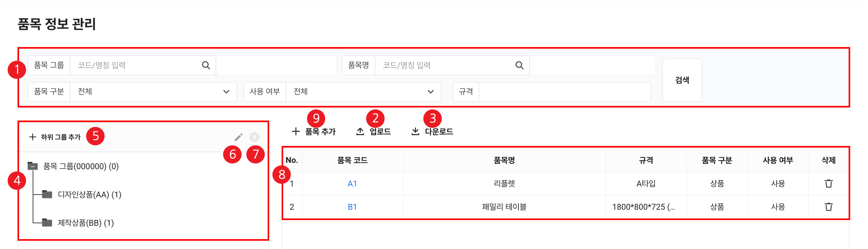Click the 품목명 code/name input field

coord(445,66)
